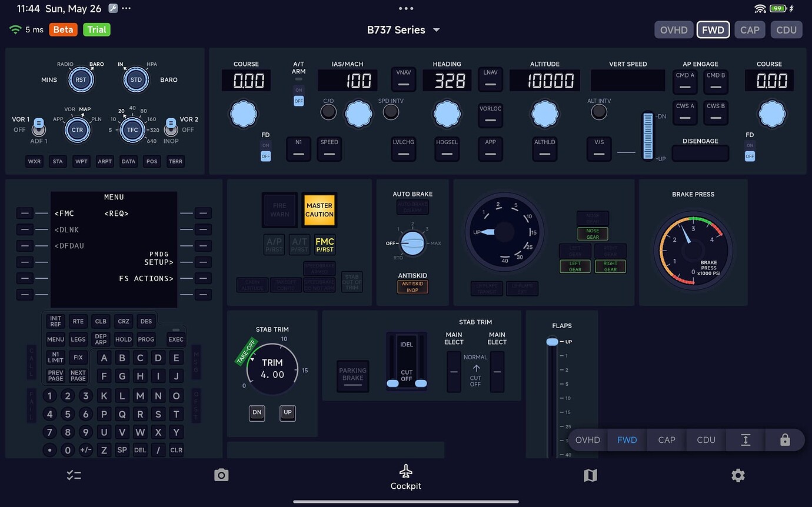The height and width of the screenshot is (507, 812).
Task: Switch to the OVHD view tab
Action: 674,29
